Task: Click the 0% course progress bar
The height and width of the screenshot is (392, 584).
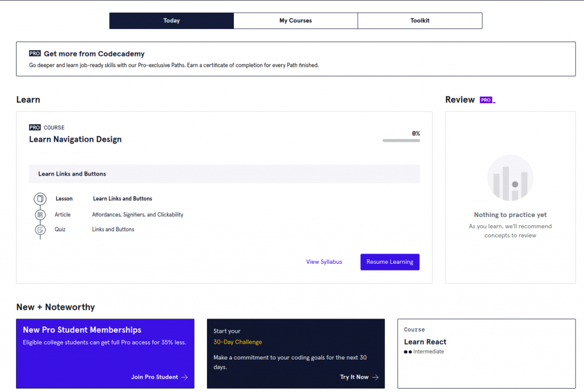Action: tap(401, 141)
